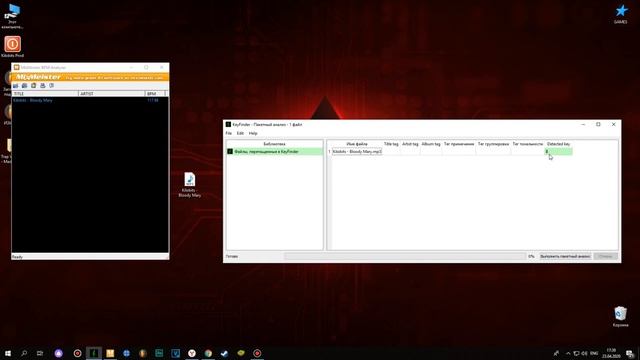
Task: Select the GAMES star desktop icon
Action: [x=621, y=13]
